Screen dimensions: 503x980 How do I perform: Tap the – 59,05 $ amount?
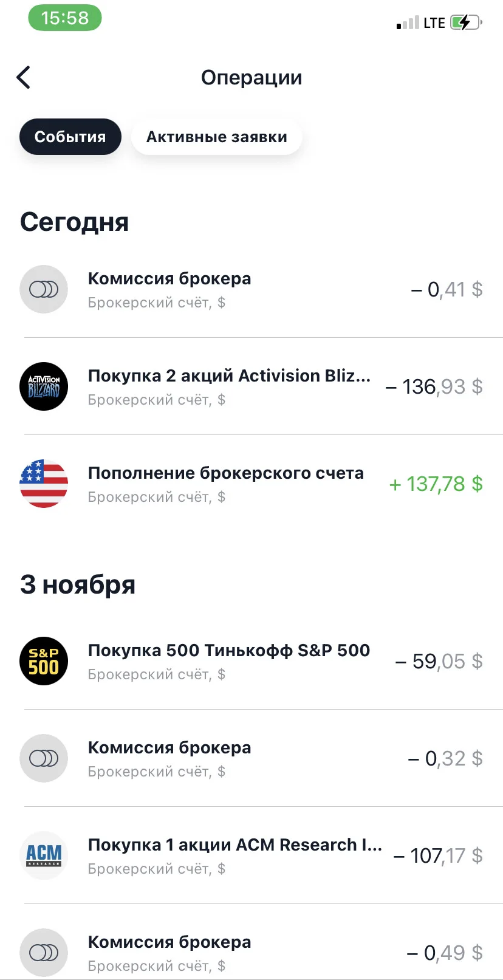(439, 661)
